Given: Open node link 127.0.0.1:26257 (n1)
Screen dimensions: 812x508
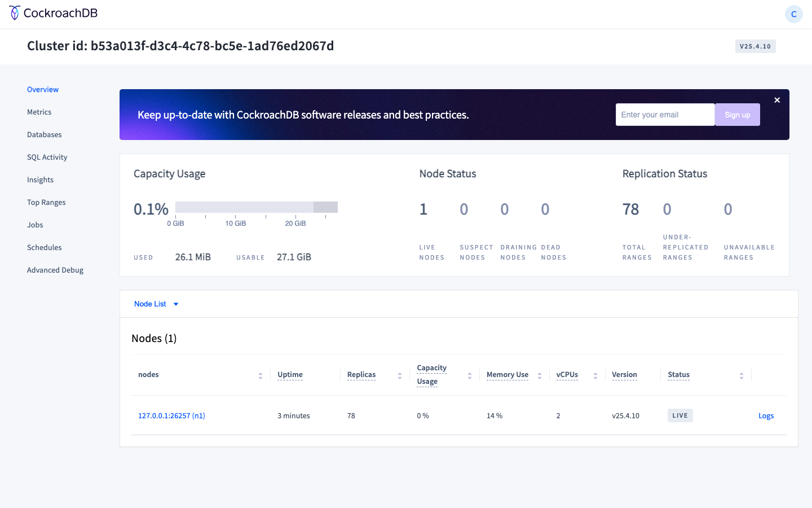Looking at the screenshot, I should [x=171, y=415].
